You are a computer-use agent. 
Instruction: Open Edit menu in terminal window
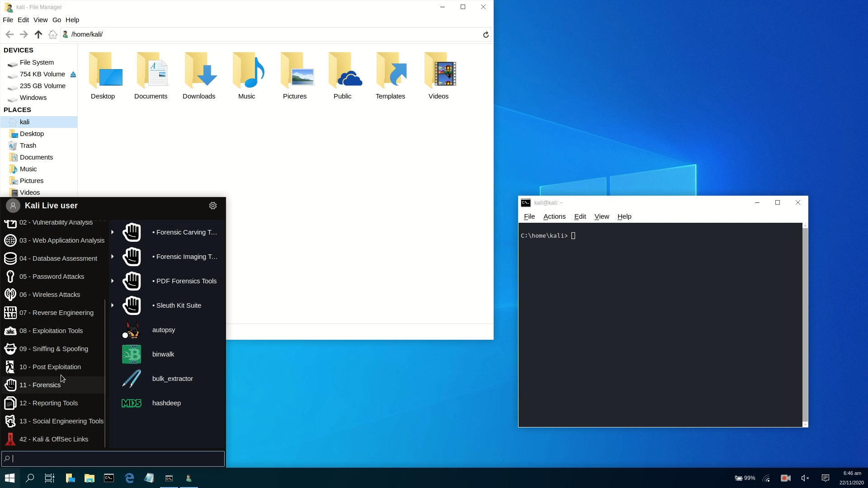click(580, 216)
